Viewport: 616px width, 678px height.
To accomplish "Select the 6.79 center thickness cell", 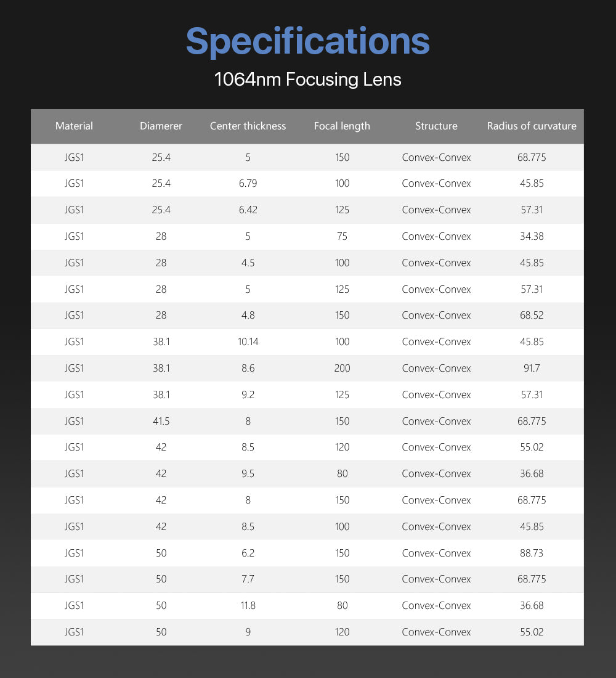I will [248, 184].
